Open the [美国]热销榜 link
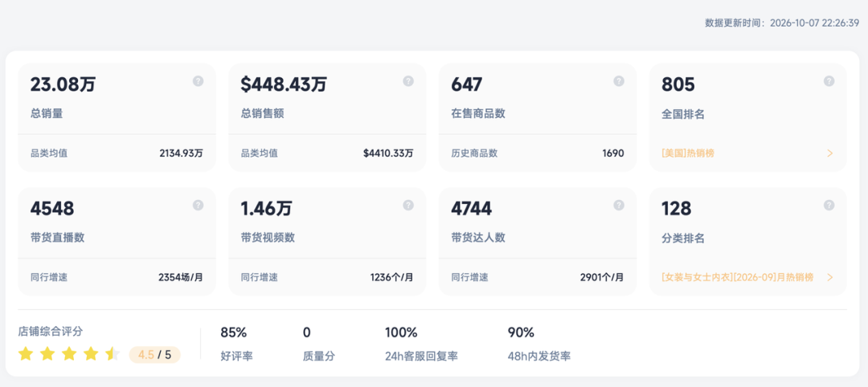Viewport: 868px width, 387px height. 687,153
